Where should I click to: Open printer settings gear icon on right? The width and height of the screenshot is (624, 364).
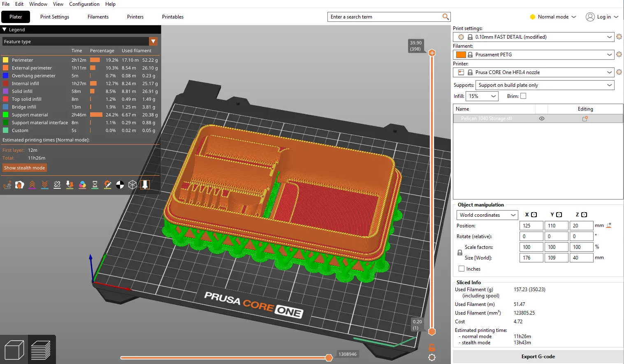619,72
